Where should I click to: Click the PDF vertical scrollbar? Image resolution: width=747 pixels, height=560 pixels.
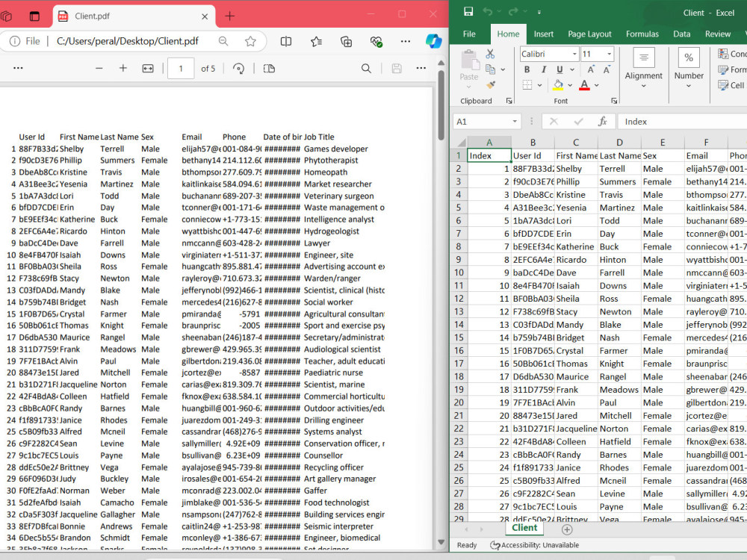(441, 105)
